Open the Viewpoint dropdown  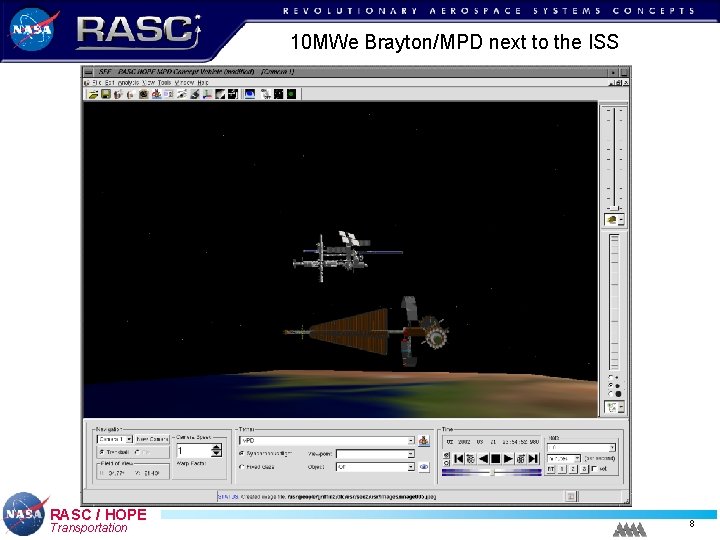pyautogui.click(x=376, y=454)
